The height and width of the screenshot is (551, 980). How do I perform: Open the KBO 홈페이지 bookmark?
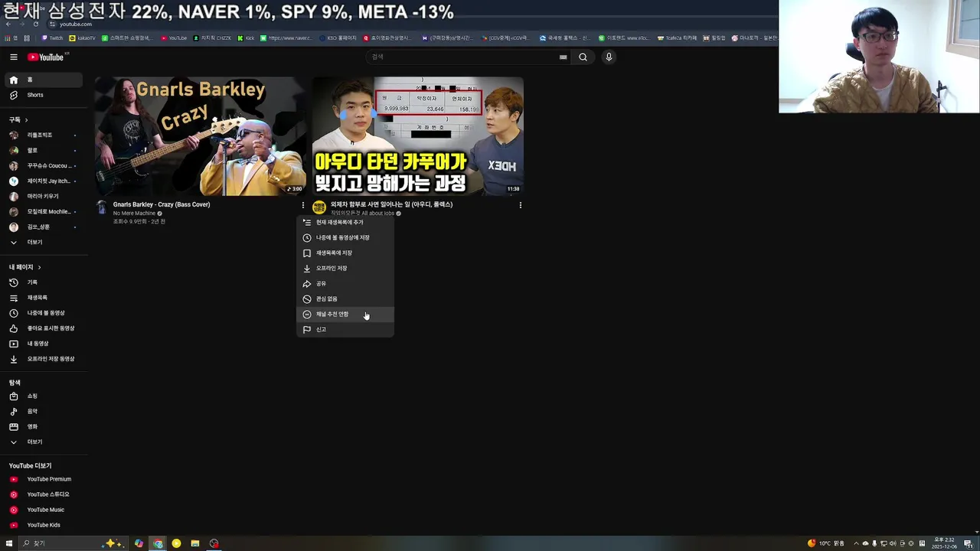tap(338, 37)
